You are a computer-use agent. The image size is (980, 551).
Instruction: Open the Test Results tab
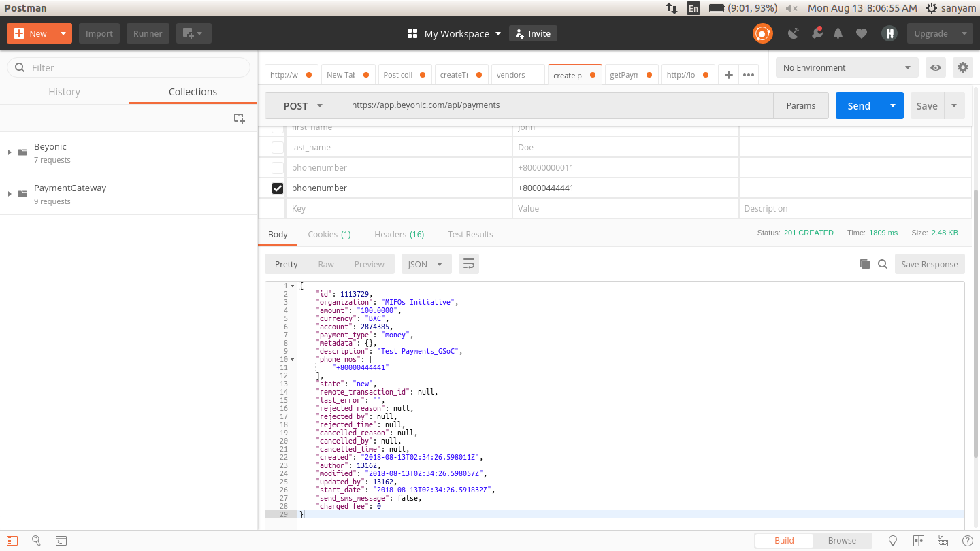pyautogui.click(x=470, y=234)
